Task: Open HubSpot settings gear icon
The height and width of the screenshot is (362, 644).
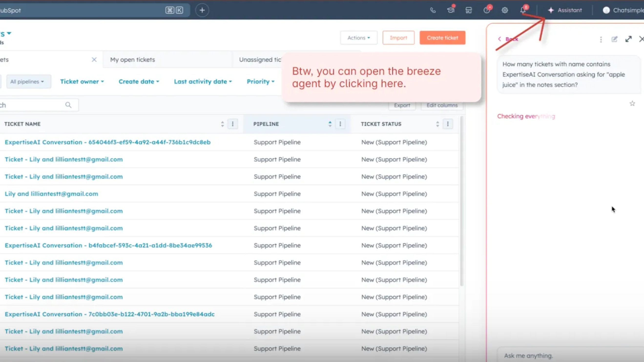Action: coord(505,10)
